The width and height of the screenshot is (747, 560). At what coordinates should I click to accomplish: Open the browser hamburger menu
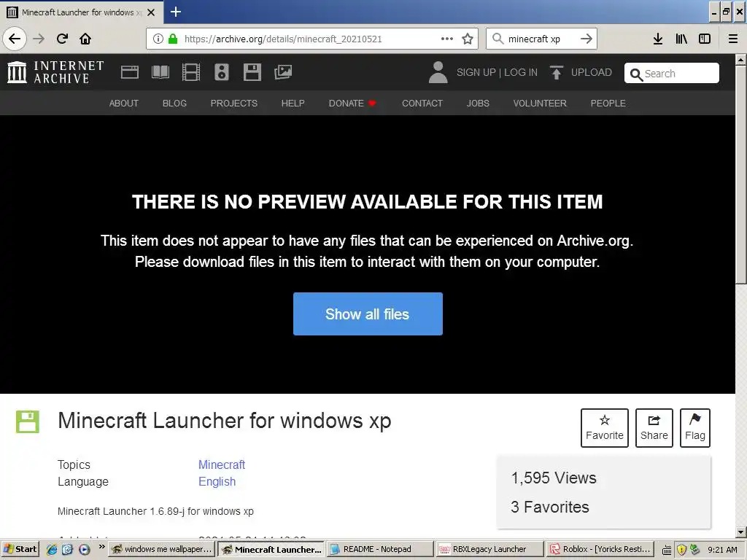(733, 39)
